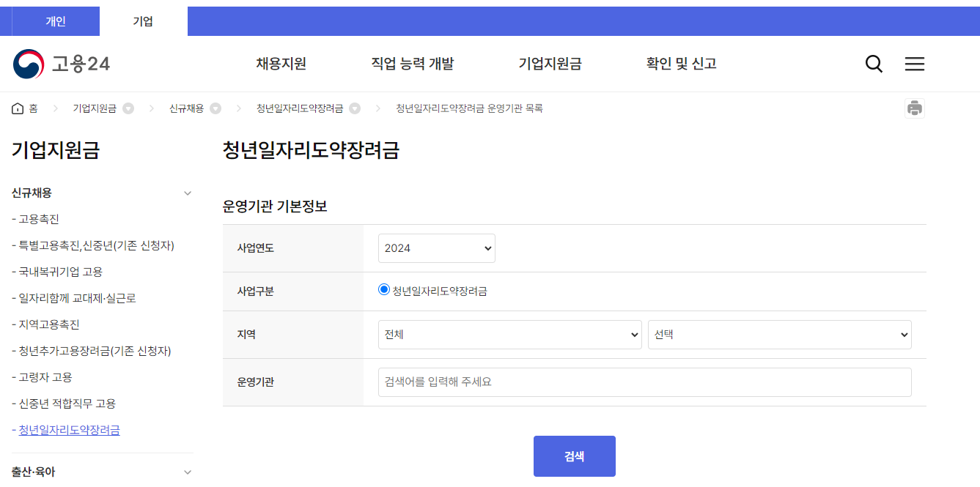Screen dimensions: 980x487
Task: Click the 고용24 logo emblem
Action: 28,63
